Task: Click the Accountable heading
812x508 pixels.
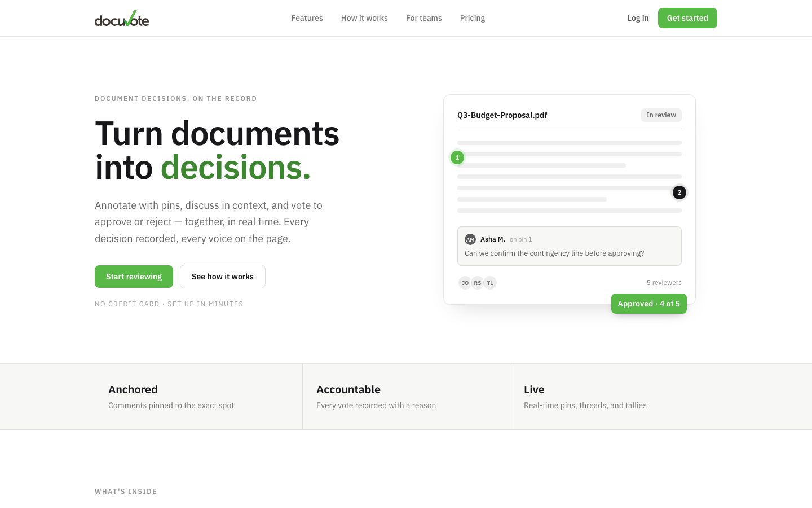Action: pos(348,389)
